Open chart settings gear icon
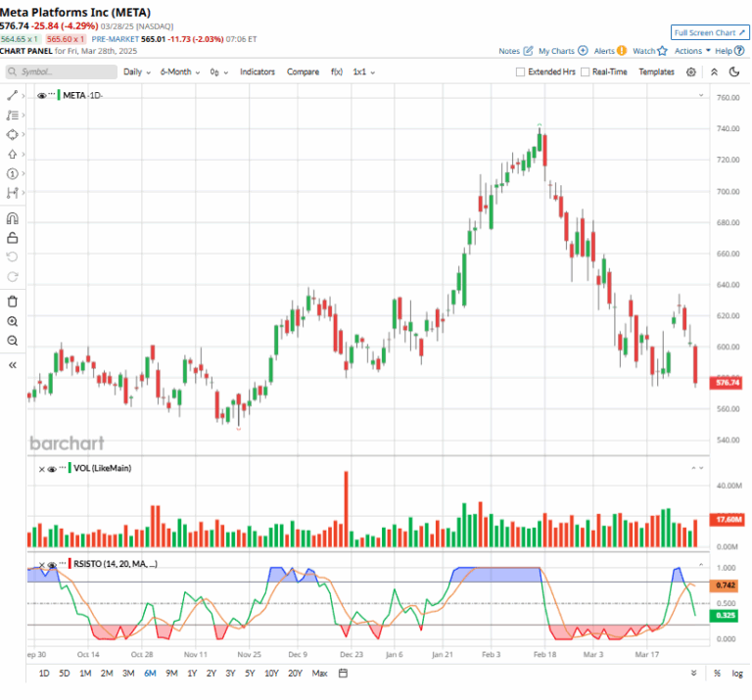The image size is (752, 700). [691, 71]
